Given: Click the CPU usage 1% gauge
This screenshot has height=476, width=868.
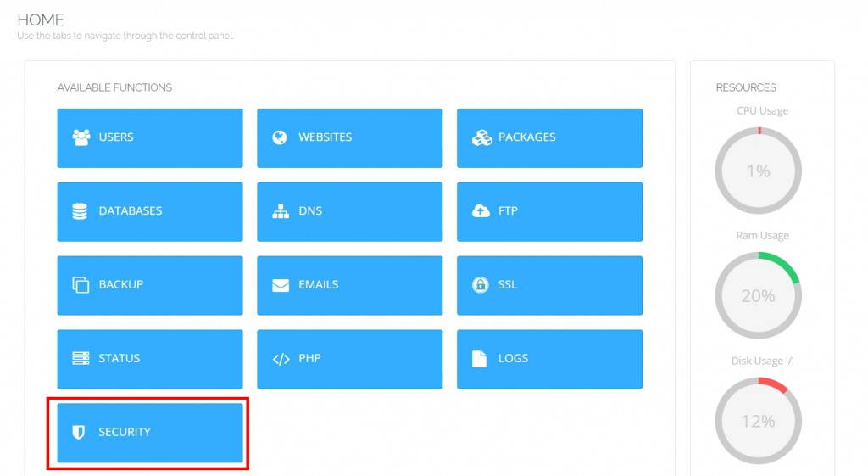Looking at the screenshot, I should [759, 171].
